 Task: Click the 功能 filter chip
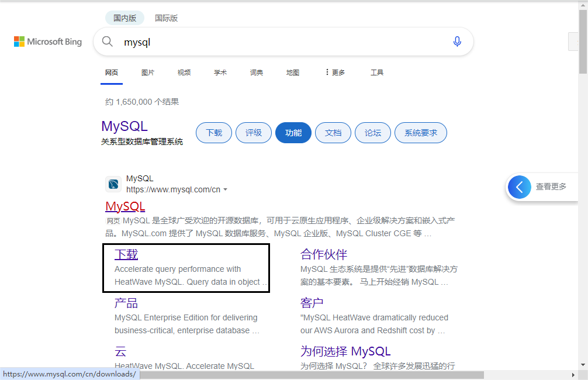[293, 133]
